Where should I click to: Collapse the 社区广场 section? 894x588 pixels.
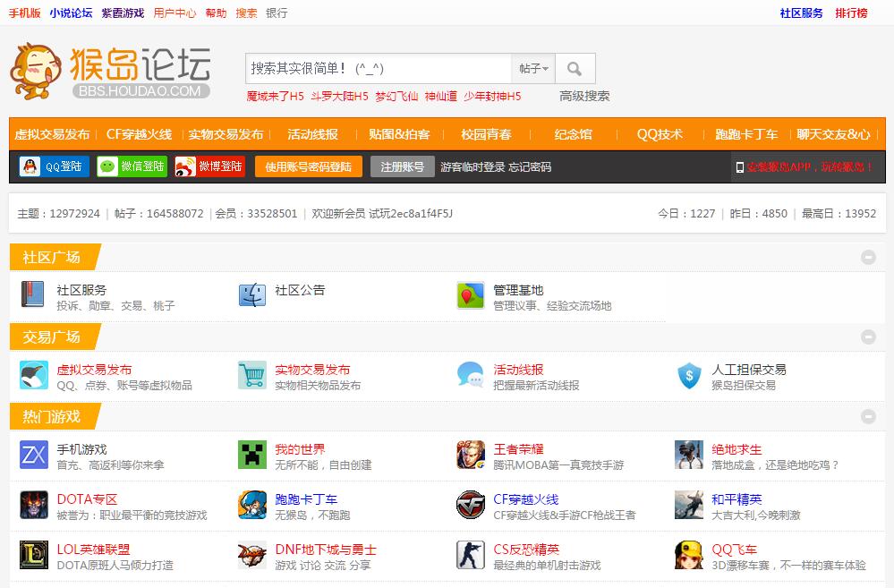click(x=867, y=258)
